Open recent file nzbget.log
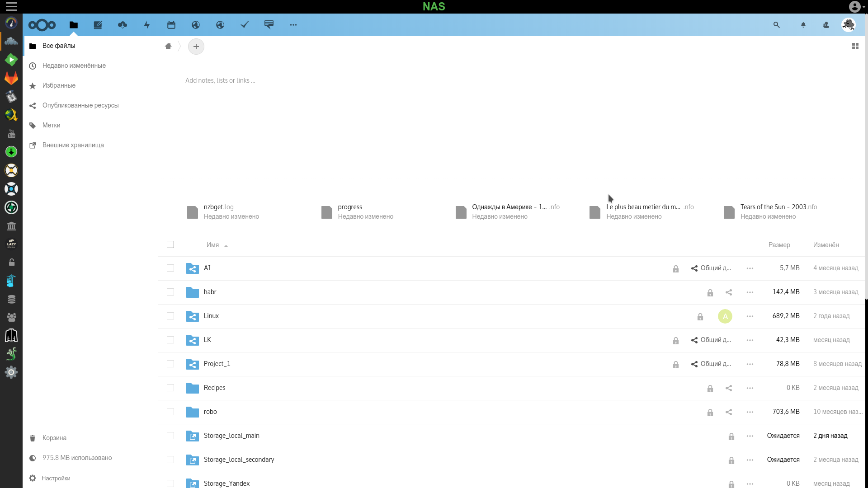This screenshot has width=868, height=488. point(223,211)
